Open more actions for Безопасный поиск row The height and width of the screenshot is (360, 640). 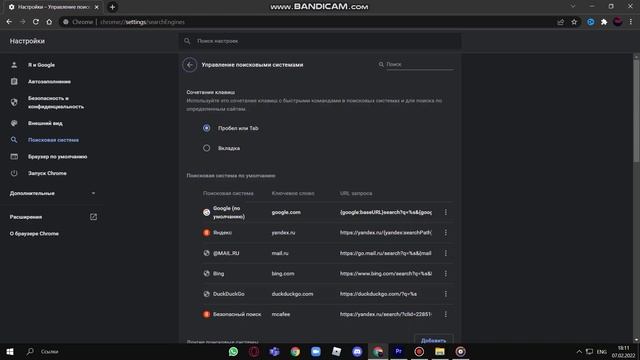[446, 314]
